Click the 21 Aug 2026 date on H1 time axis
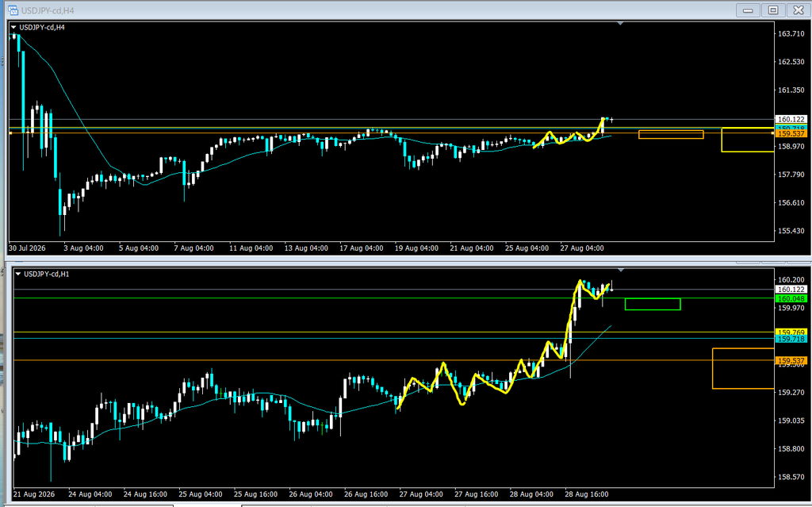The width and height of the screenshot is (812, 507). point(33,494)
